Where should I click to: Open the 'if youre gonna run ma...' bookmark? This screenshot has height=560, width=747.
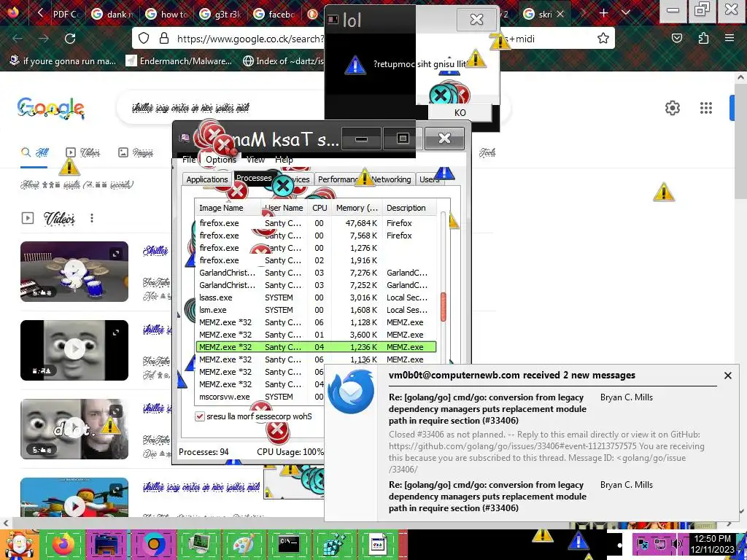point(63,61)
